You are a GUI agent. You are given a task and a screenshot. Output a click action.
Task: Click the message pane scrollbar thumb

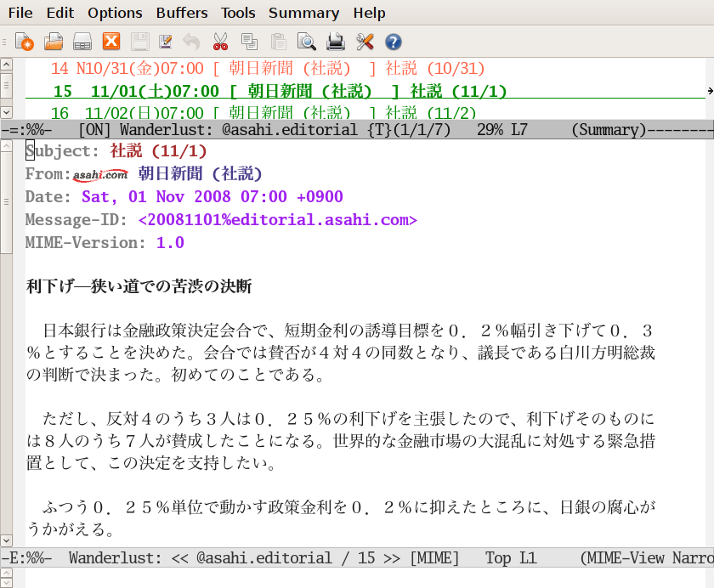click(x=6, y=202)
